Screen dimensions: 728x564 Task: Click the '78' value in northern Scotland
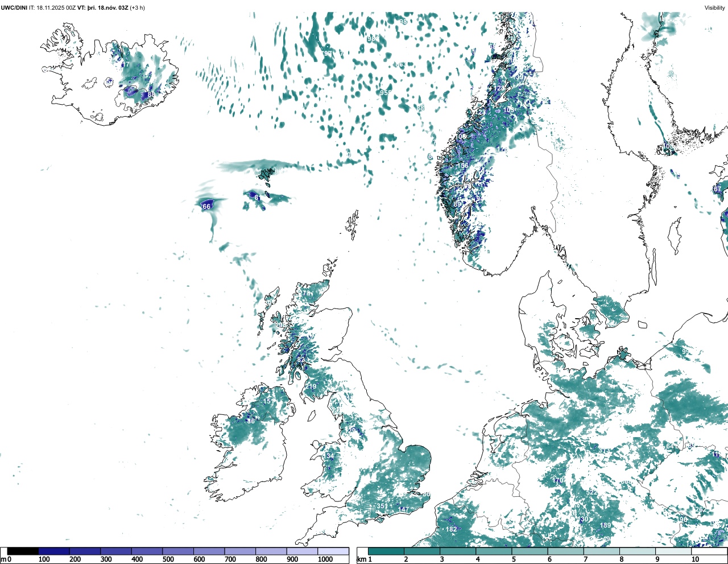click(307, 294)
